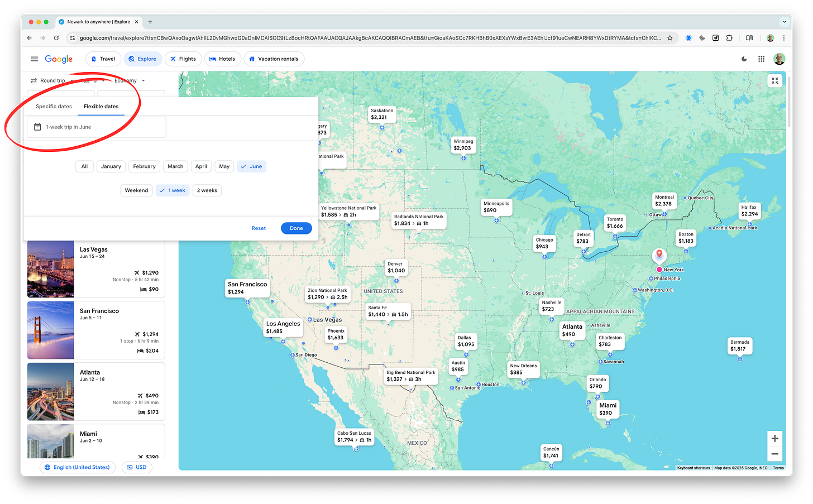
Task: Select Toronto $1,666 map marker
Action: pyautogui.click(x=615, y=223)
